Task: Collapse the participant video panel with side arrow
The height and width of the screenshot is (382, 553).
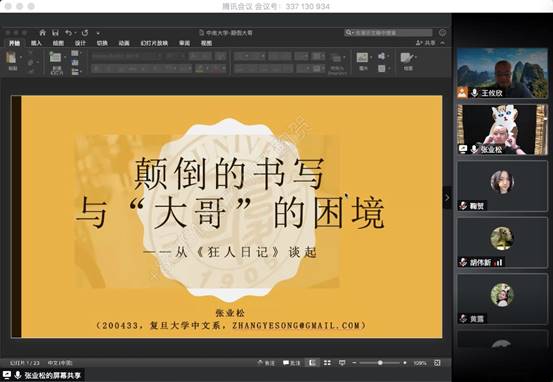Action: point(447,198)
